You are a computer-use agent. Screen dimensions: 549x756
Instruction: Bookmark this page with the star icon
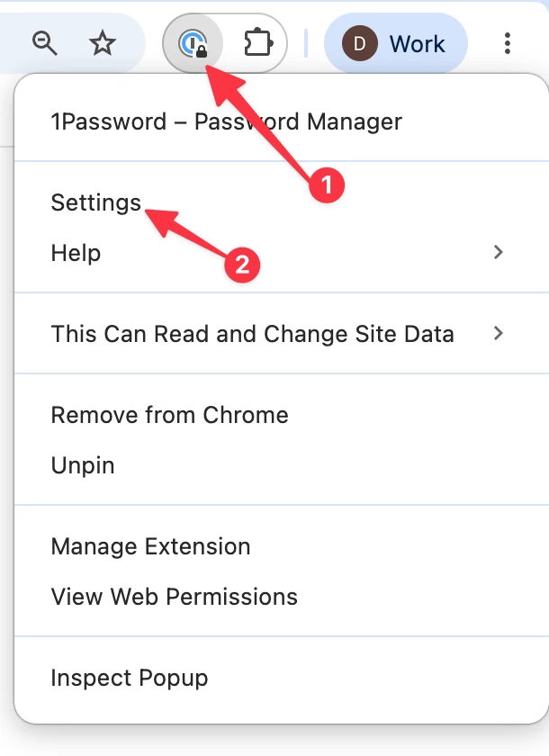click(103, 43)
